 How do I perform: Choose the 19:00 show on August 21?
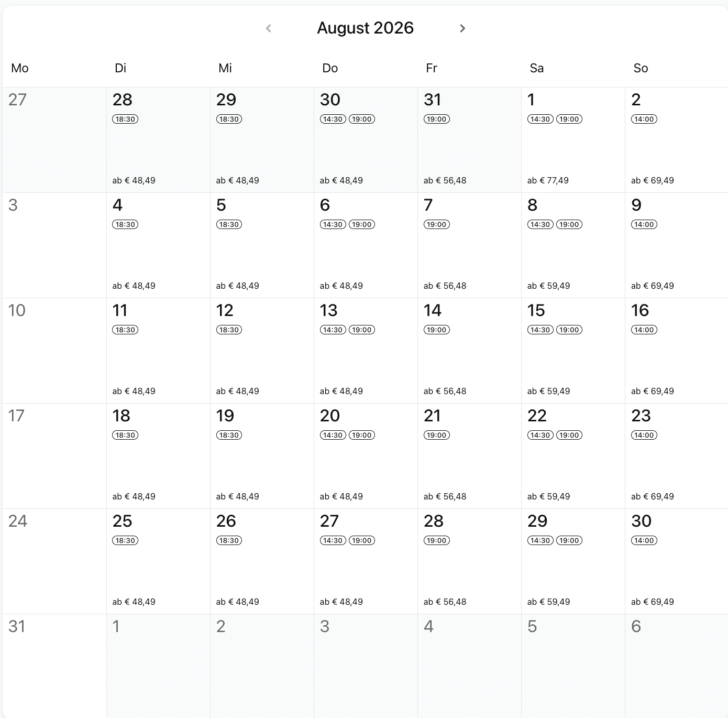click(x=436, y=435)
